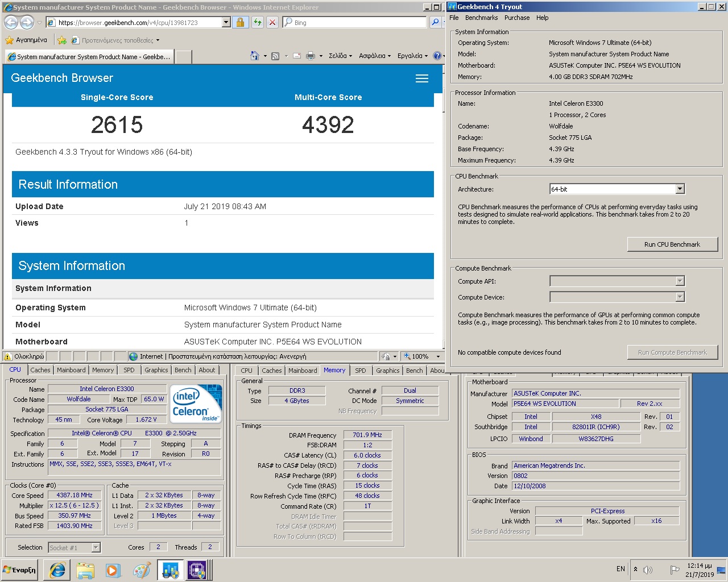Image resolution: width=728 pixels, height=582 pixels.
Task: Switch to CPU-Z taskbar button
Action: pyautogui.click(x=198, y=570)
